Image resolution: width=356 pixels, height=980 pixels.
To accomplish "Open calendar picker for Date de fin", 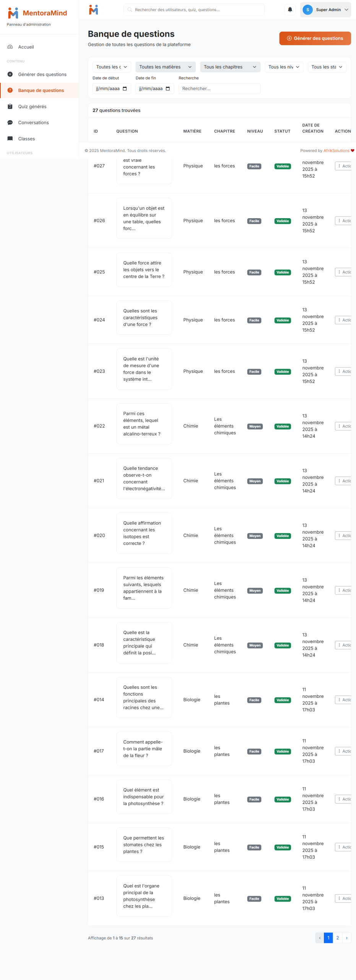I will click(167, 89).
